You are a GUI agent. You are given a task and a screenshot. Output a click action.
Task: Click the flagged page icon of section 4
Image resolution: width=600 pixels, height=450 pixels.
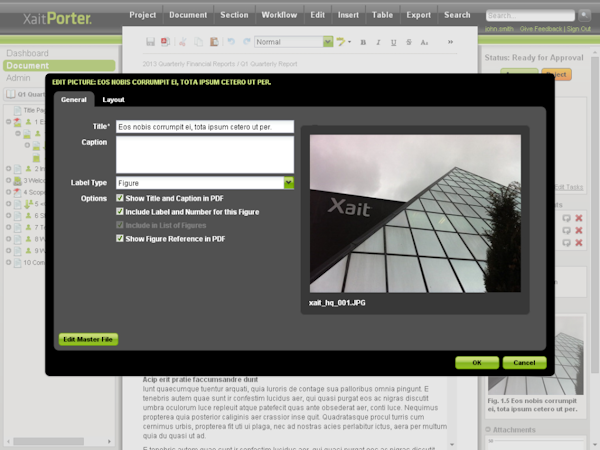[x=17, y=192]
